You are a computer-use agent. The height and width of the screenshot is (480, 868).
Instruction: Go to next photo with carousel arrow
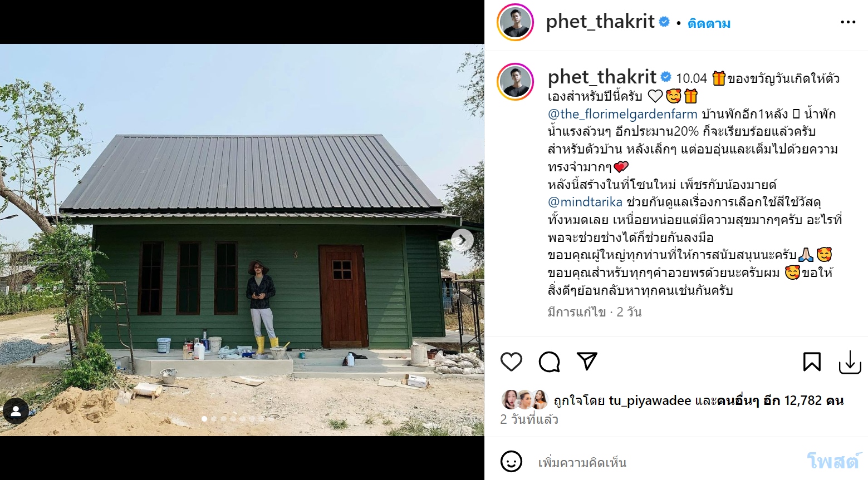(462, 240)
